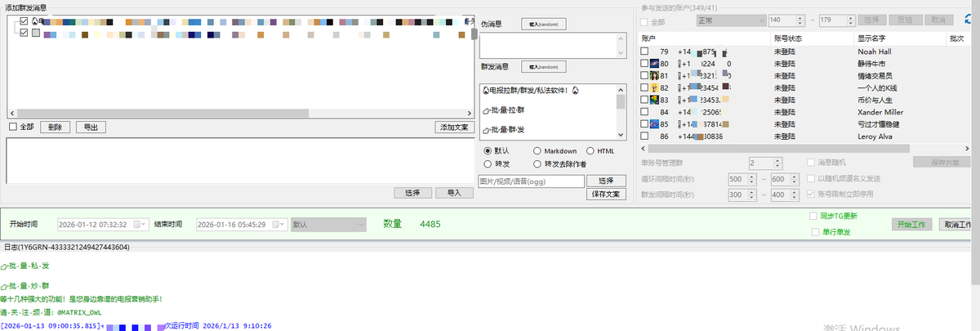Select the HTML radio button
The image size is (980, 331).
pos(590,151)
